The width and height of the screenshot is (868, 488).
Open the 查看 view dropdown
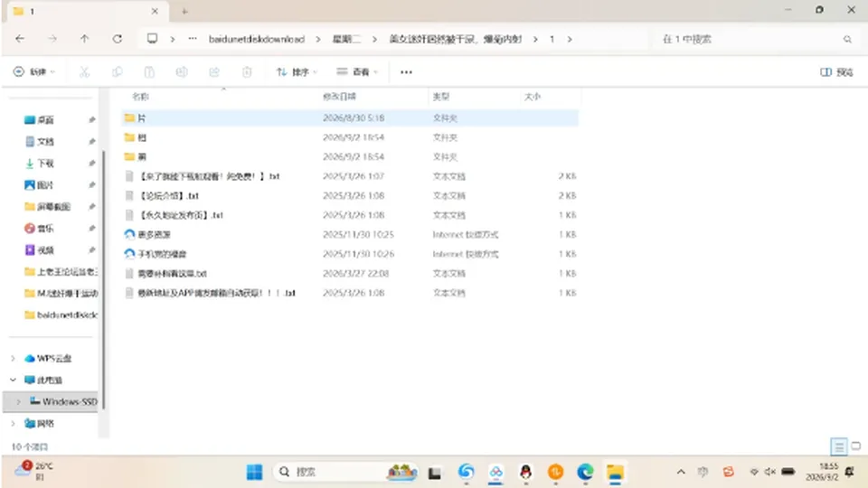coord(357,72)
